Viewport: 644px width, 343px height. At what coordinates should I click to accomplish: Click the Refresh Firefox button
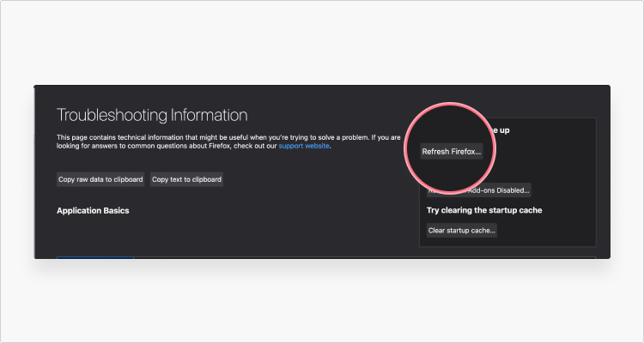click(x=452, y=152)
